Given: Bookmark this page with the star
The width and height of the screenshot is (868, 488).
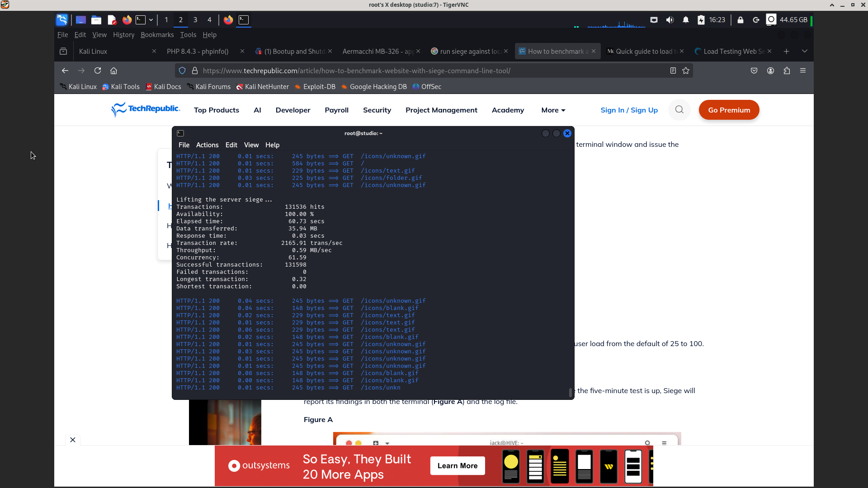Looking at the screenshot, I should coord(686,70).
